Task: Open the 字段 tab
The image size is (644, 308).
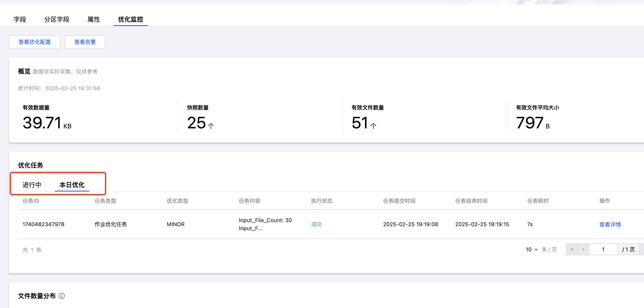Action: point(20,19)
